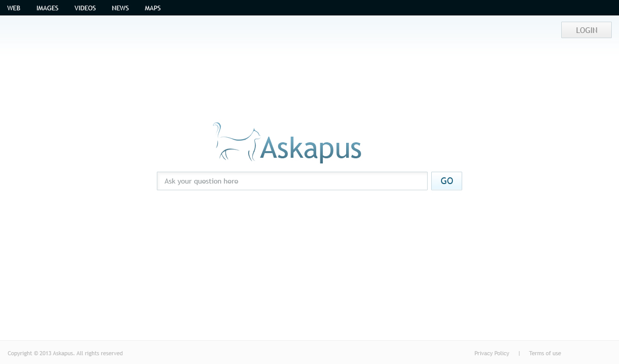Open the Privacy Policy link
Screen dimensions: 619x364
tap(492, 353)
